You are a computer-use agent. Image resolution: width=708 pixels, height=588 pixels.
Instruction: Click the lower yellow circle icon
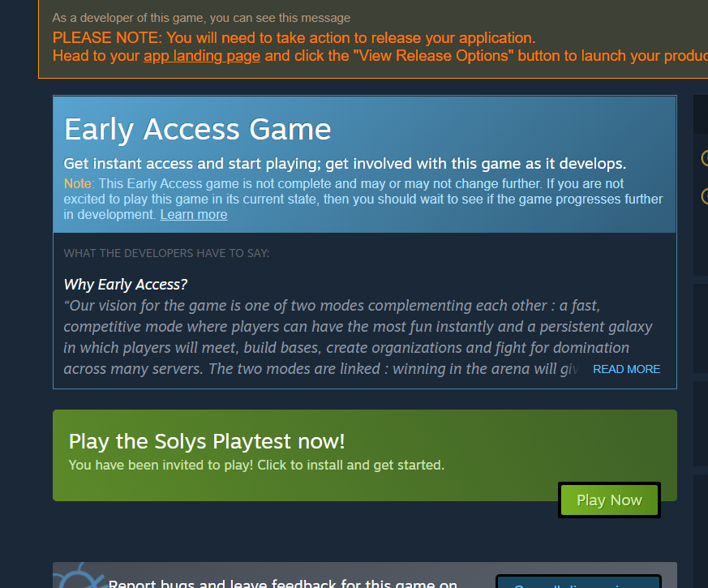705,196
